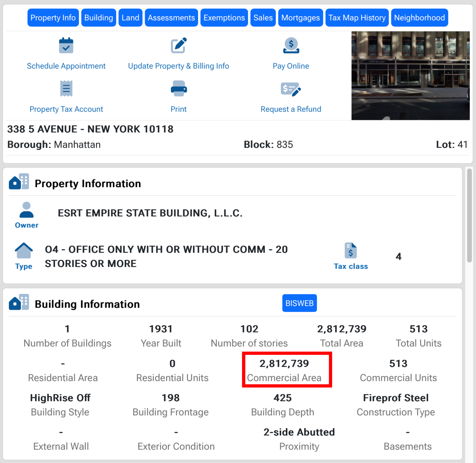Click the Building Information section icon
Image resolution: width=476 pixels, height=463 pixels.
(19, 302)
